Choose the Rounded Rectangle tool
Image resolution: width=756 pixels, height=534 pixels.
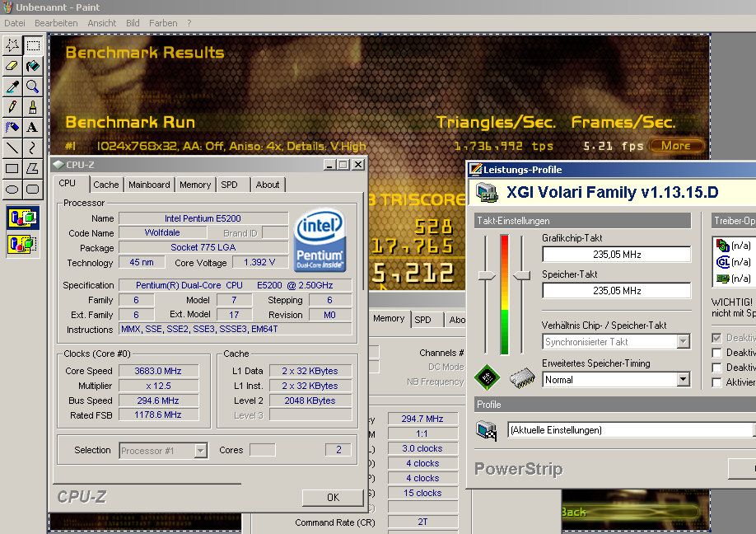click(x=33, y=189)
